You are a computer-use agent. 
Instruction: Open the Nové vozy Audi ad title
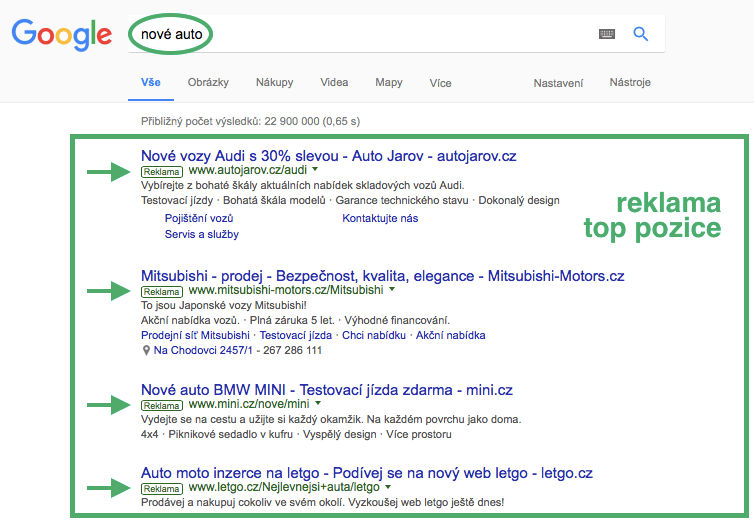[x=328, y=156]
